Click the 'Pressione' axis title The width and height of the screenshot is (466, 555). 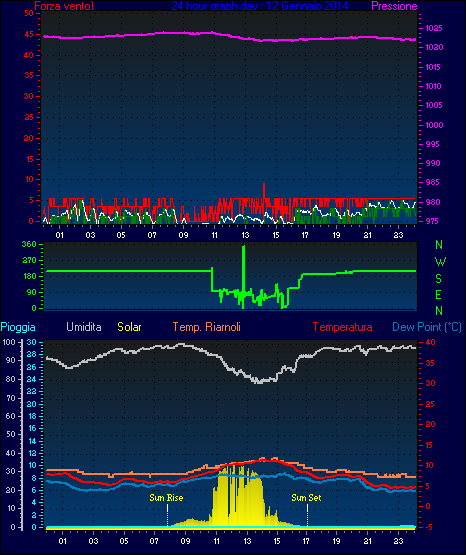(394, 6)
